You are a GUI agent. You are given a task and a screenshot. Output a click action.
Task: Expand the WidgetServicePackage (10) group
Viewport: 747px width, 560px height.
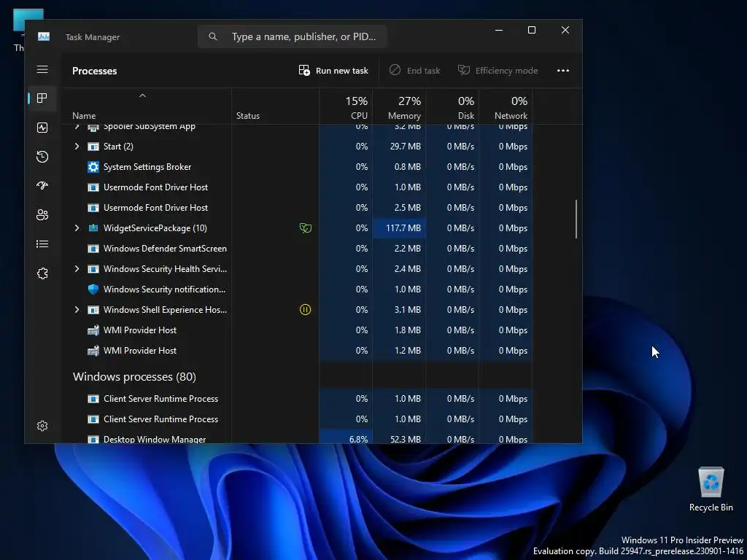point(77,228)
